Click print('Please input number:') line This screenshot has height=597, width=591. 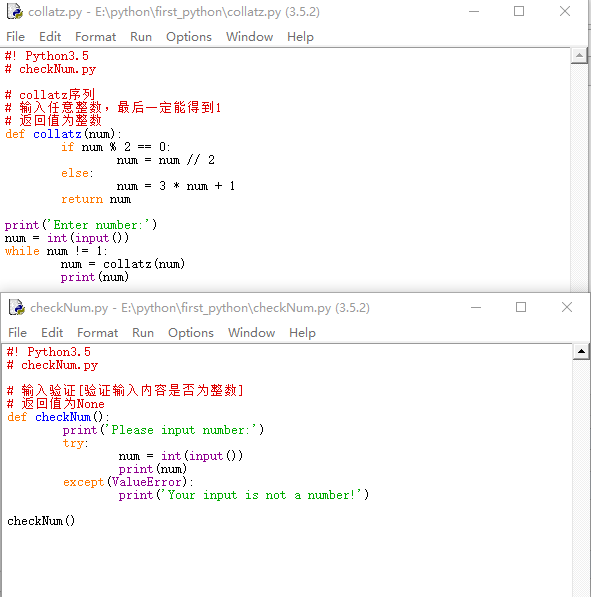163,430
